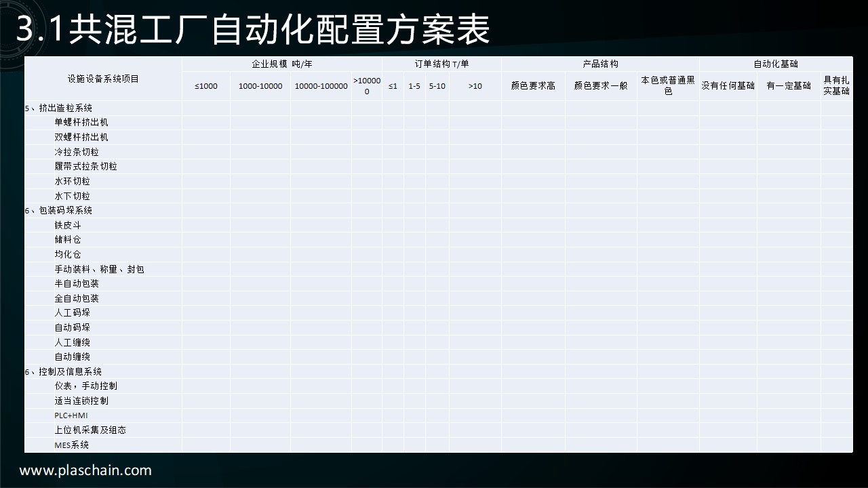The height and width of the screenshot is (488, 868).
Task: Click the MES系统 row label
Action: click(x=72, y=445)
